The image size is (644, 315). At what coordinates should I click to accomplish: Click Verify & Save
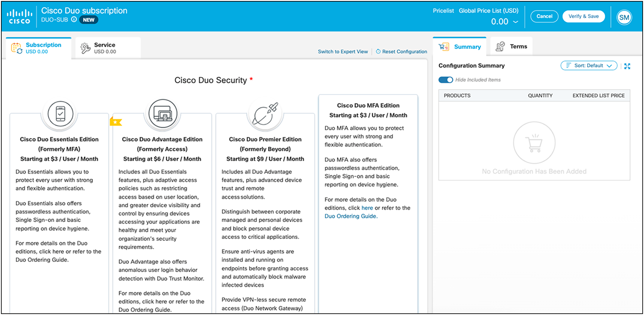pos(584,16)
